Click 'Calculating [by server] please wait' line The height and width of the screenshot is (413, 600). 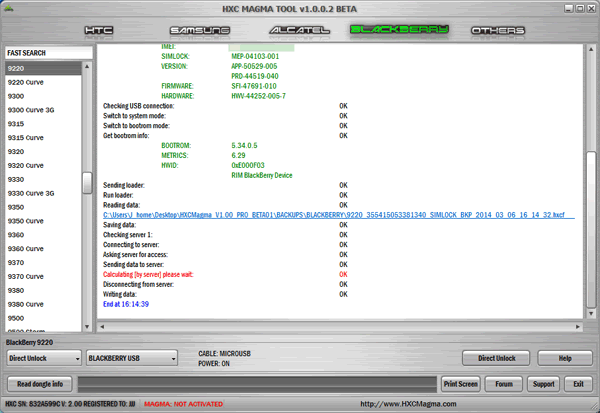tap(148, 274)
